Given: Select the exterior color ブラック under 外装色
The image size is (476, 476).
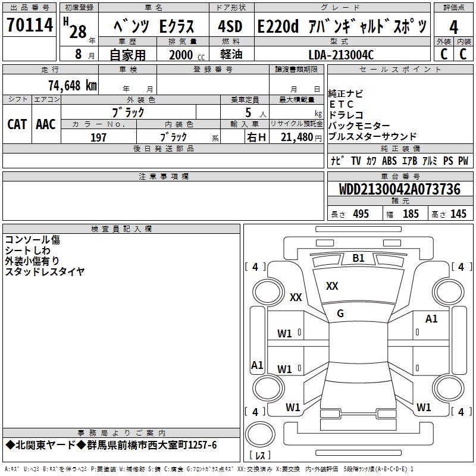Looking at the screenshot, I should [128, 112].
